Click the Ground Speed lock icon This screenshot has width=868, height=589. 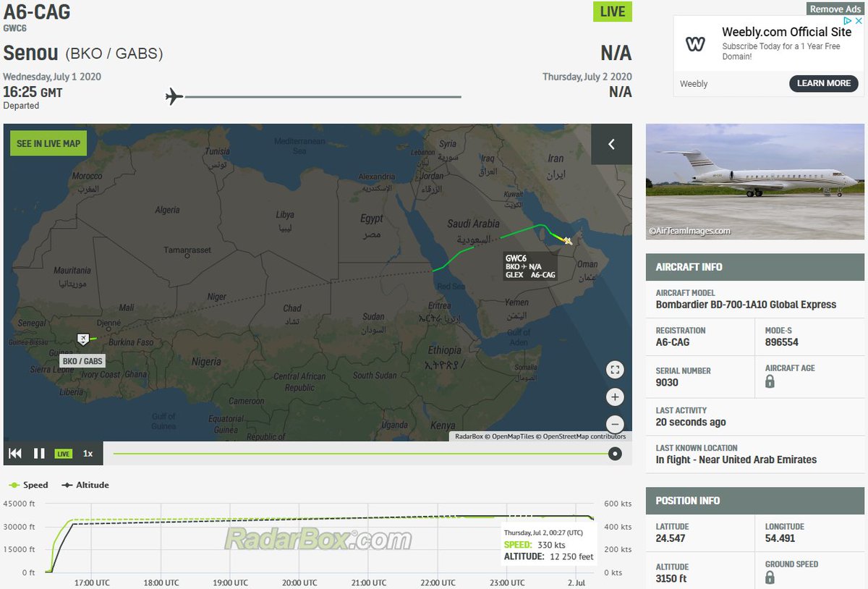pos(770,577)
